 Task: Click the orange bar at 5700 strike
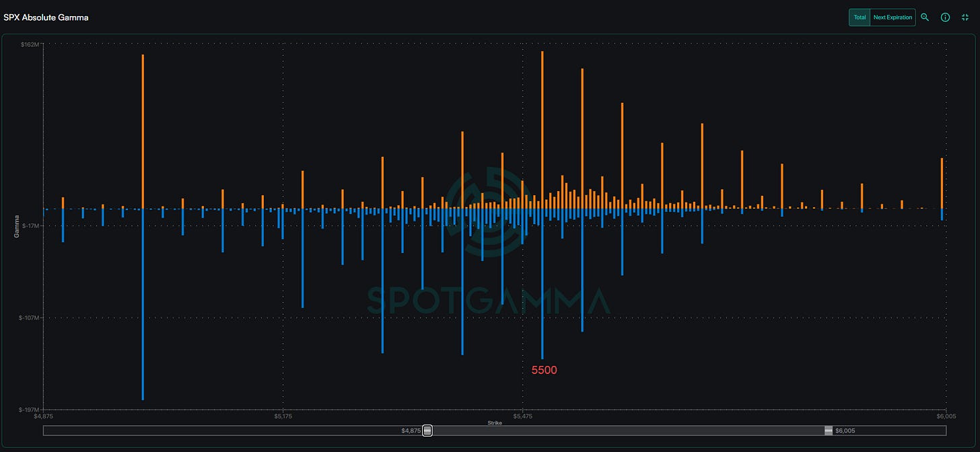[x=702, y=165]
